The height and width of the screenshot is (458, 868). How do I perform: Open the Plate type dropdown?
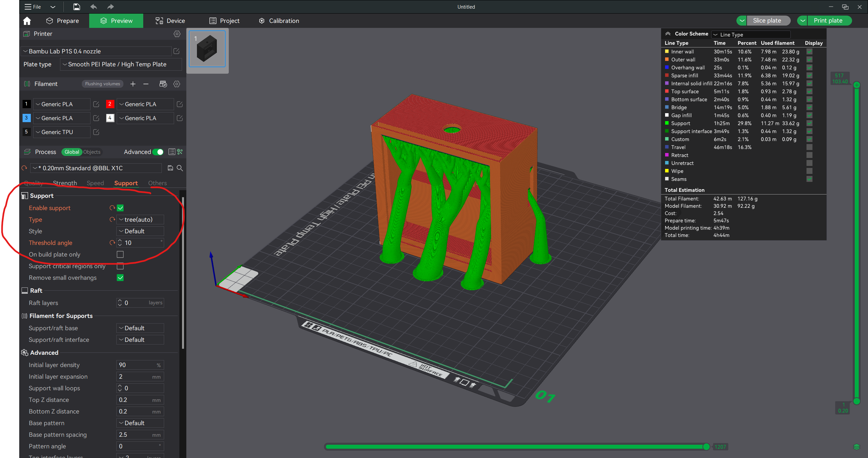(x=121, y=64)
